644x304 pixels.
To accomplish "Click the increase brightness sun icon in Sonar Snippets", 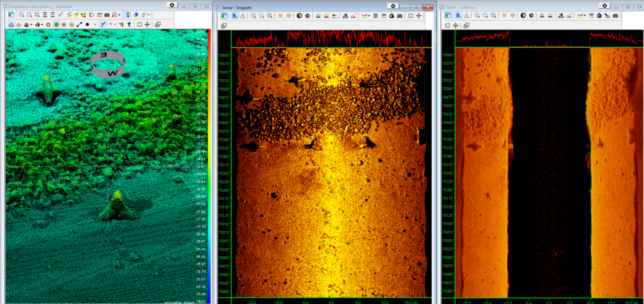I will pyautogui.click(x=280, y=16).
